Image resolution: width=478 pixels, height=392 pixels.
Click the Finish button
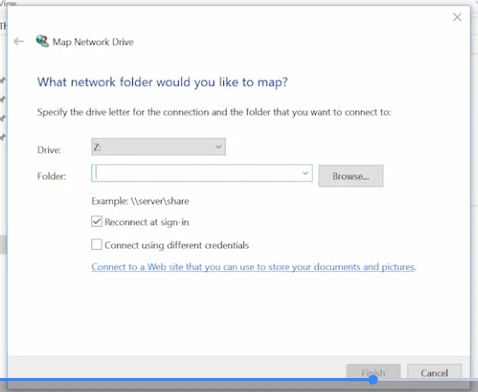tap(373, 372)
